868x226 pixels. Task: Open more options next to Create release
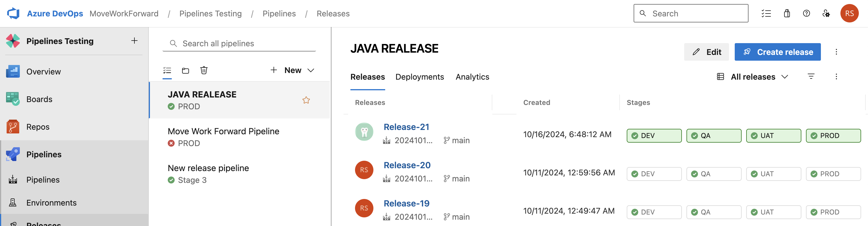(836, 52)
